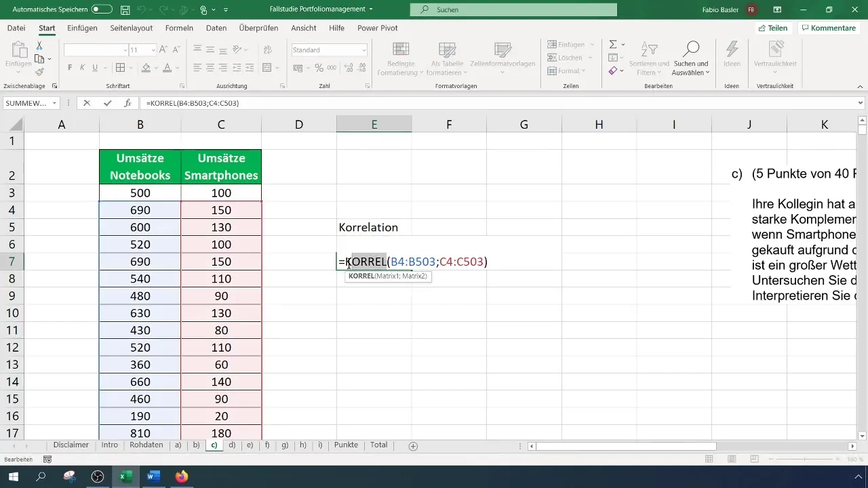Confirm formula with the checkmark icon
Viewport: 868px width, 488px height.
(107, 103)
